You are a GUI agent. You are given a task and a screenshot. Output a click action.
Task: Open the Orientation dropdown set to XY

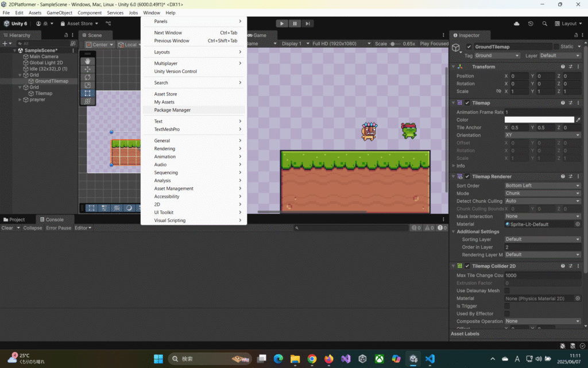543,135
